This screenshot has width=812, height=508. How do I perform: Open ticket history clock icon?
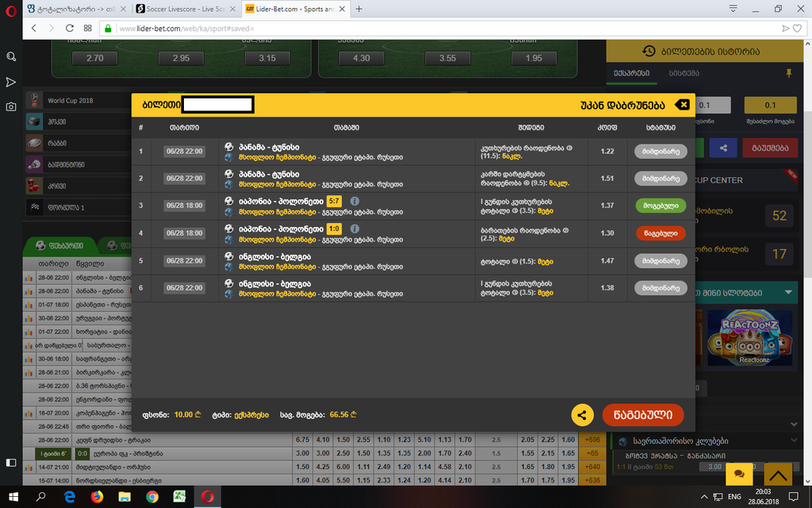649,51
